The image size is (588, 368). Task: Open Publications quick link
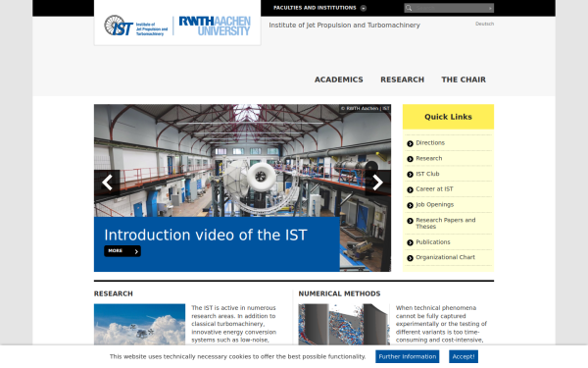(433, 242)
